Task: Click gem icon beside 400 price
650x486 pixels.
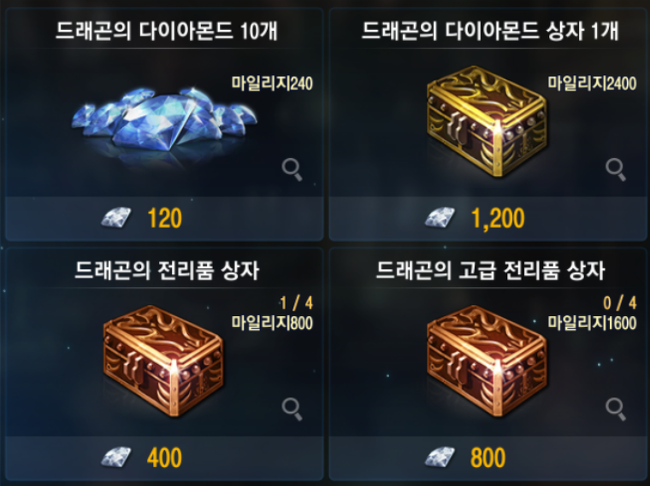Action: [116, 457]
